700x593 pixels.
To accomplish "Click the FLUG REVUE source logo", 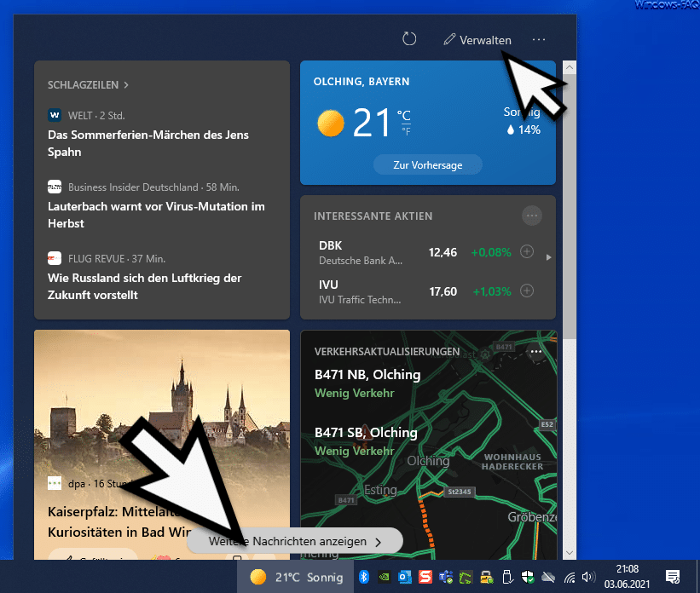I will pyautogui.click(x=55, y=258).
